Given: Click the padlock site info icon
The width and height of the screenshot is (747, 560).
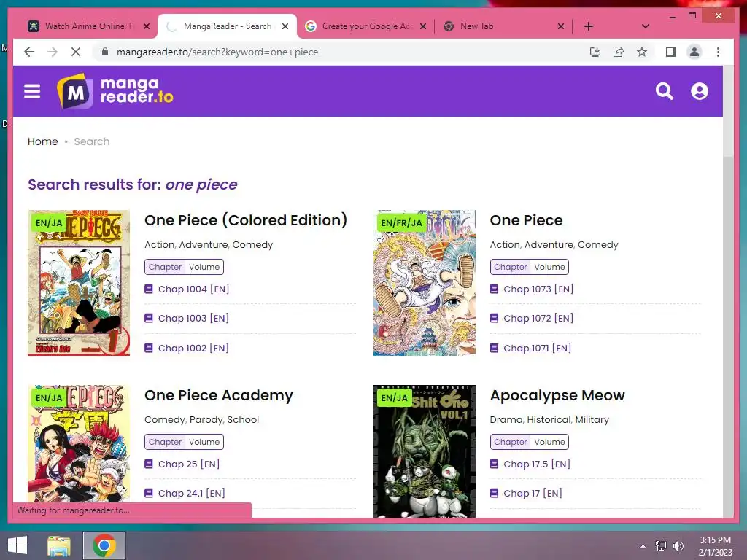Looking at the screenshot, I should point(105,52).
